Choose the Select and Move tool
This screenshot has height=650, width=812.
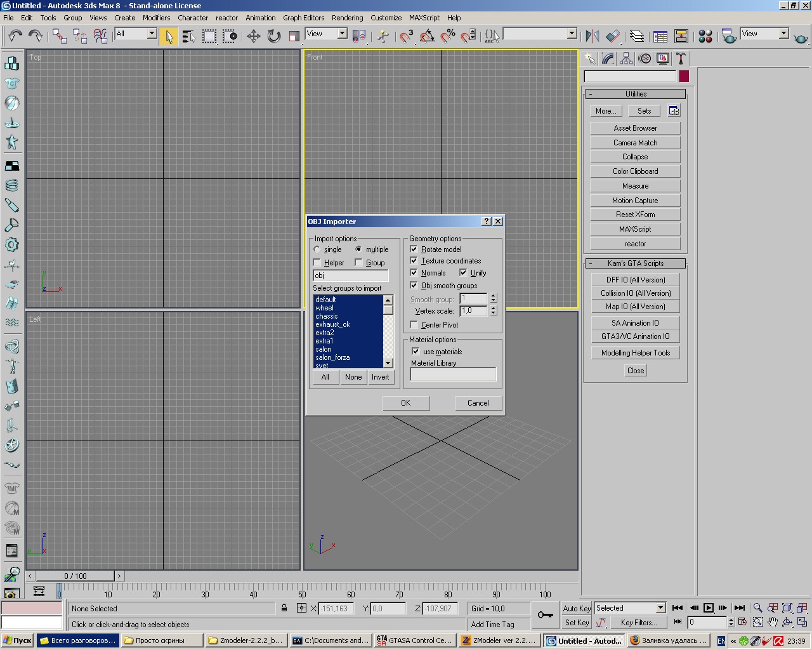254,36
